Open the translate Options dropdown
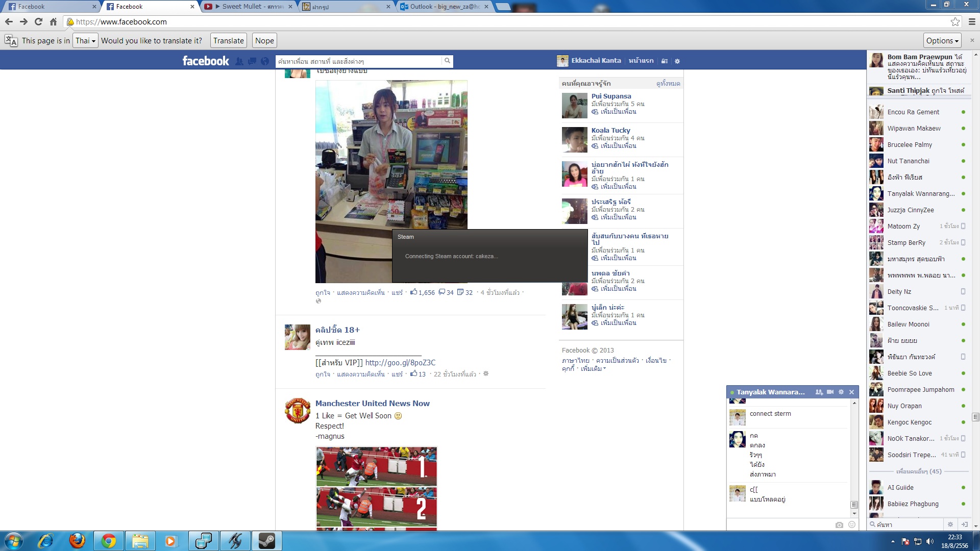This screenshot has width=980, height=551. (x=942, y=41)
